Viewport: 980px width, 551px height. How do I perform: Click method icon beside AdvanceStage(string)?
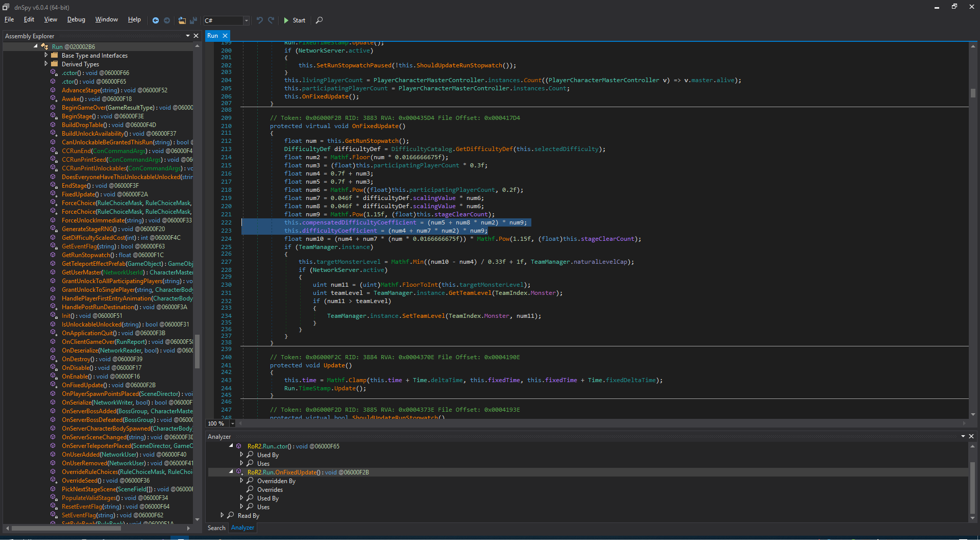coord(54,90)
